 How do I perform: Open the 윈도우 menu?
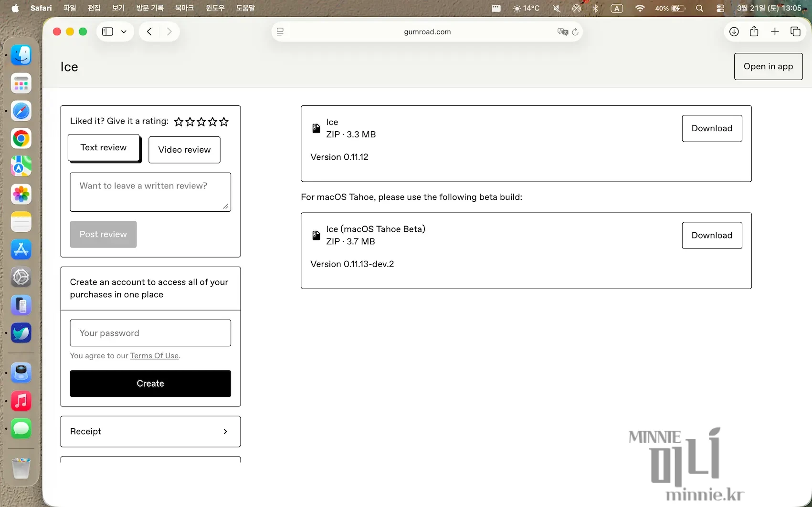pos(215,8)
